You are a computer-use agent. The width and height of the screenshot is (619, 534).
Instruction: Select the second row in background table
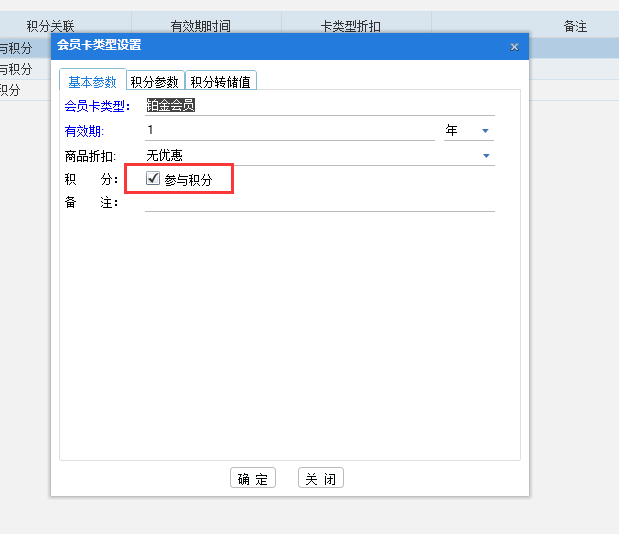pos(575,69)
